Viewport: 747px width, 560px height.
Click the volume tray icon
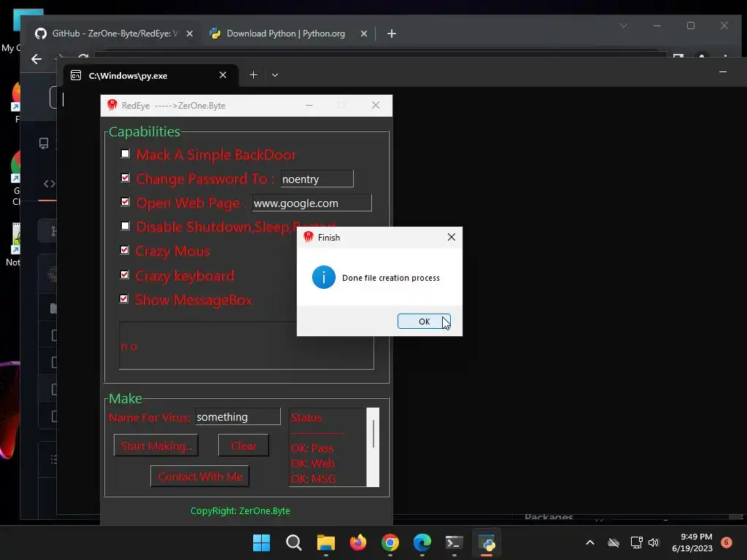[x=653, y=542]
